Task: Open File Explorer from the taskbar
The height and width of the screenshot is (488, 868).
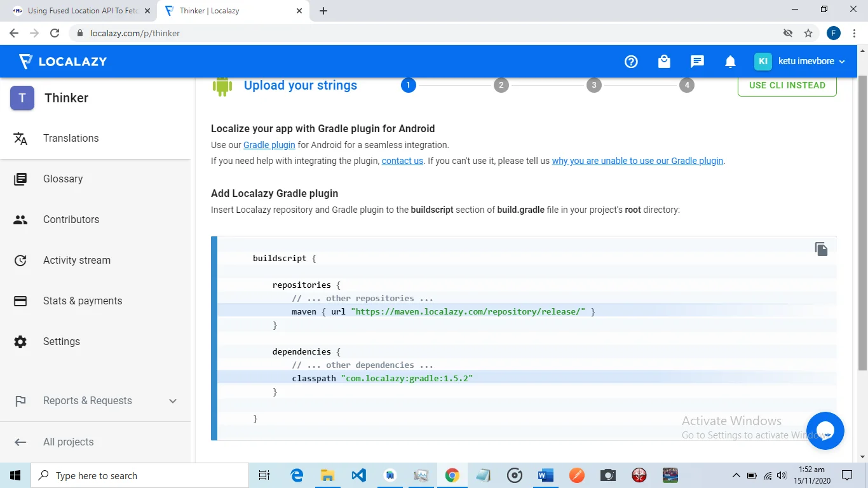Action: (327, 475)
